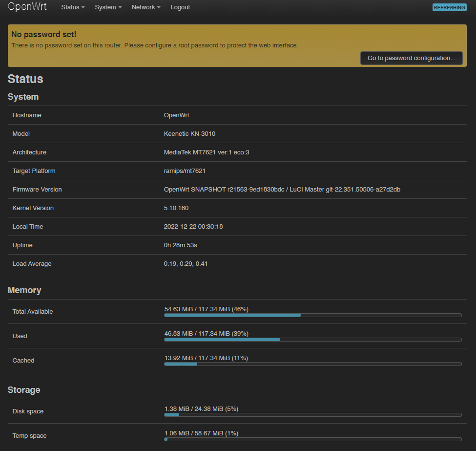The height and width of the screenshot is (451, 476).
Task: Click the warning text about configuring root password
Action: tap(155, 45)
